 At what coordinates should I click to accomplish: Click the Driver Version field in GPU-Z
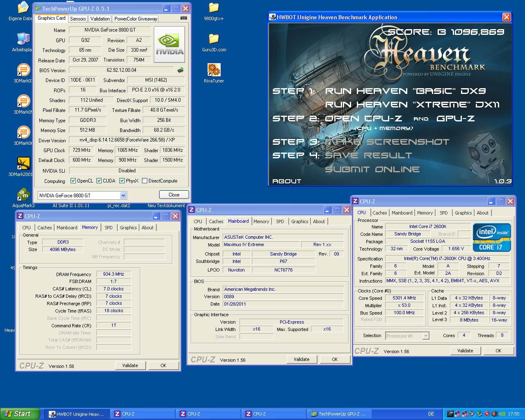[127, 140]
